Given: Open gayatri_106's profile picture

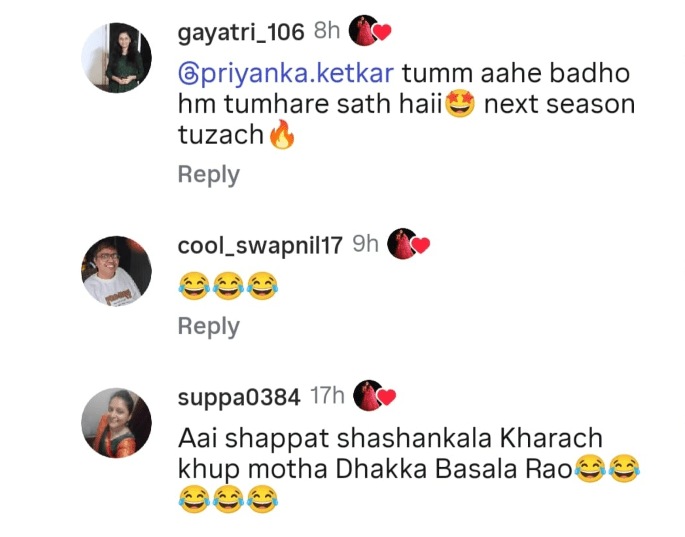Looking at the screenshot, I should point(117,57).
